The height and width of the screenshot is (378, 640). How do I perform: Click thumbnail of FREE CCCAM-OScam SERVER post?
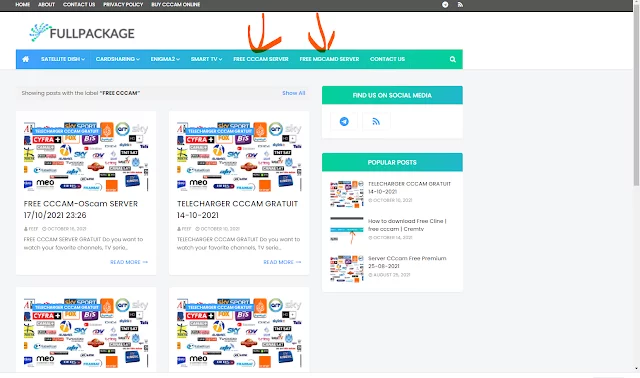pos(86,156)
